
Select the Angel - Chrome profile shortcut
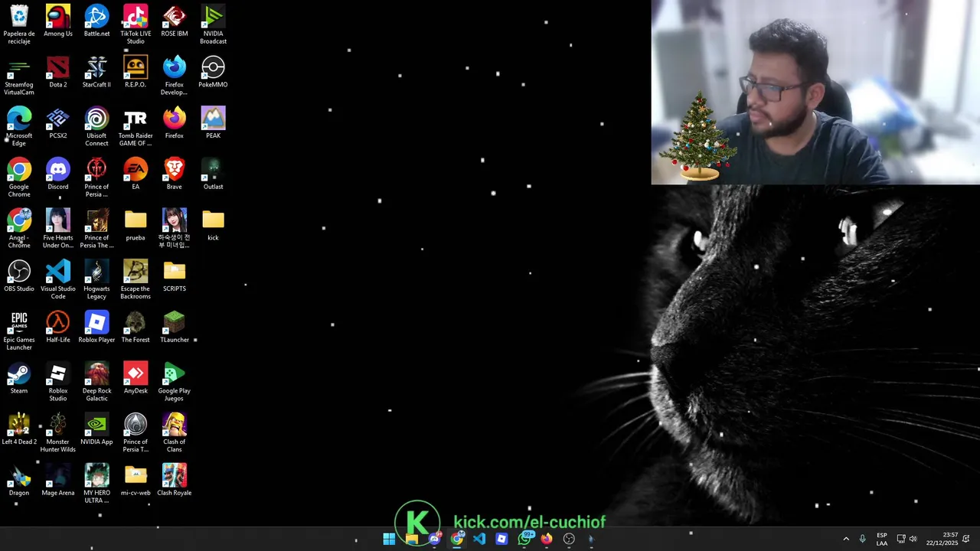19,229
